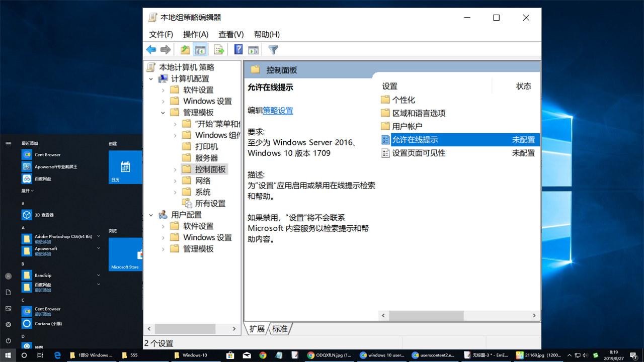The height and width of the screenshot is (362, 644).
Task: Collapse 管理模板 under 计算机配置
Action: pos(163,113)
